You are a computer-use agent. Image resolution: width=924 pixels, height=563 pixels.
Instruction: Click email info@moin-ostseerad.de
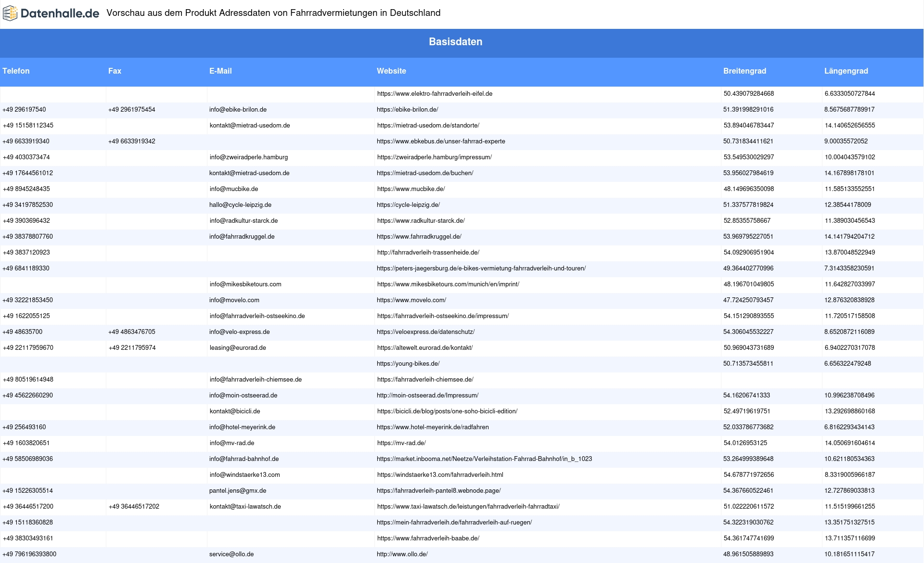(243, 396)
